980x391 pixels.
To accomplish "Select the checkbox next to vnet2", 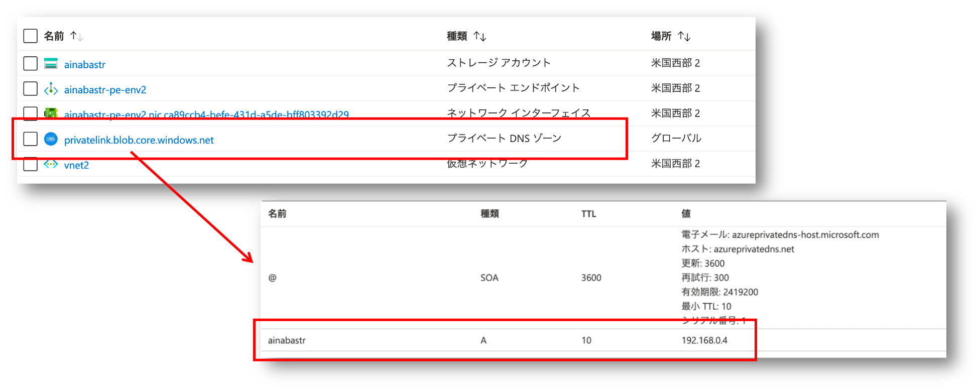I will [31, 164].
